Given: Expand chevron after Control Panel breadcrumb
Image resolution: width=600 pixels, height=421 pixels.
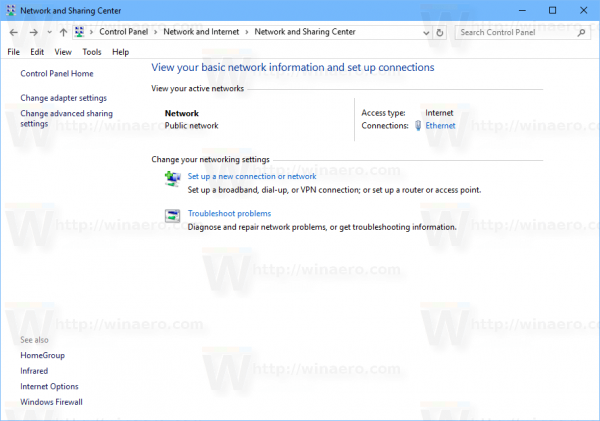Looking at the screenshot, I should pyautogui.click(x=155, y=32).
